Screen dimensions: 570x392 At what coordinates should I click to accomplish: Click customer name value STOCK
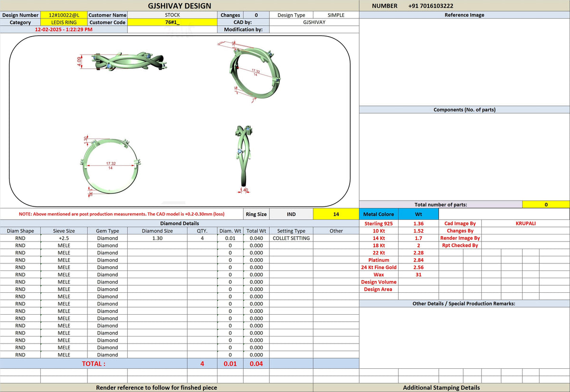172,15
